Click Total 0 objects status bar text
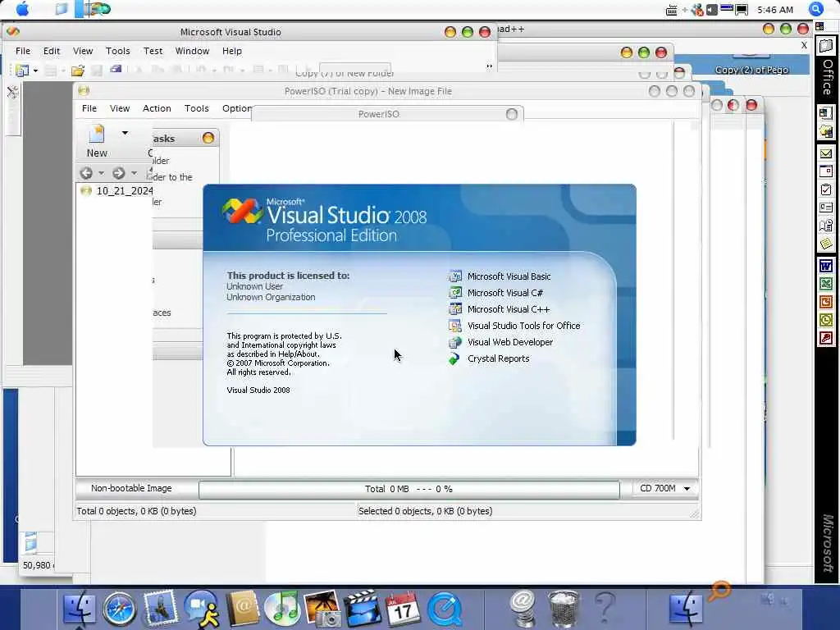This screenshot has height=630, width=840. coord(137,511)
